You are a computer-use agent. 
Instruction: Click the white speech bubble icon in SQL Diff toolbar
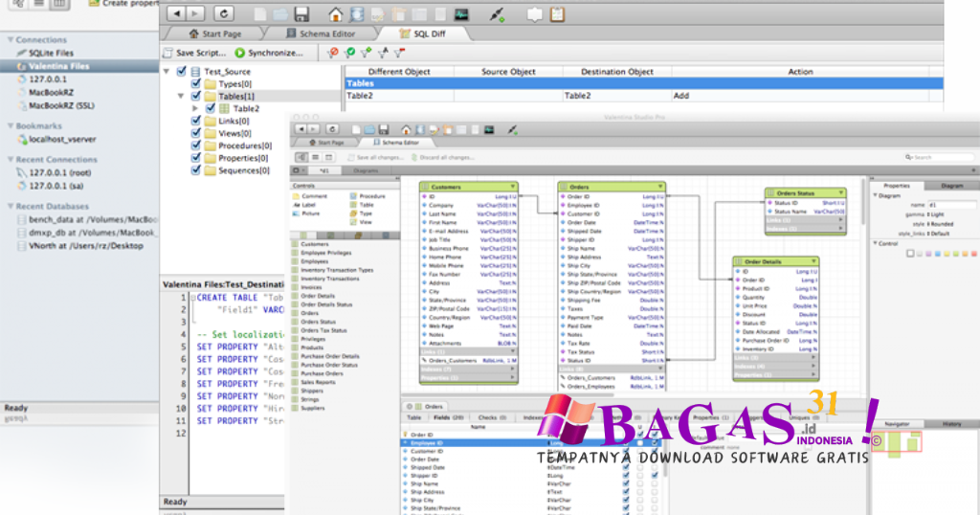coord(534,13)
